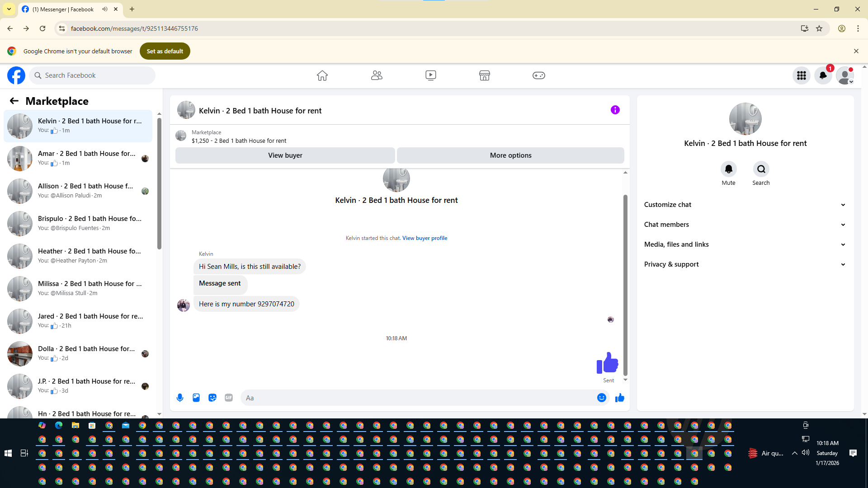Screen dimensions: 868x488
Task: Open the Facebook Home tab
Action: coord(322,75)
